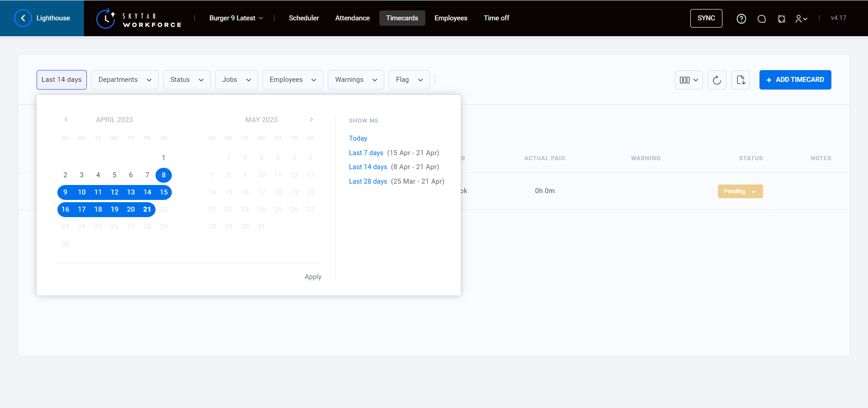Open the Pending status dropdown
Image resolution: width=868 pixels, height=408 pixels.
coord(740,191)
